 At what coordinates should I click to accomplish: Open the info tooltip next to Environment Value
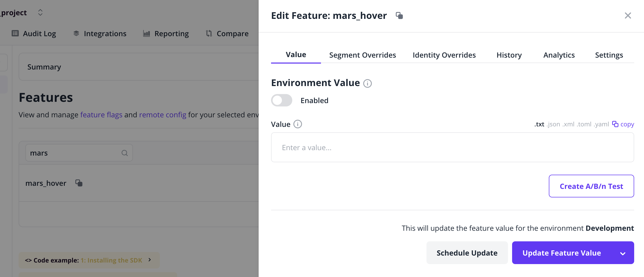coord(368,83)
